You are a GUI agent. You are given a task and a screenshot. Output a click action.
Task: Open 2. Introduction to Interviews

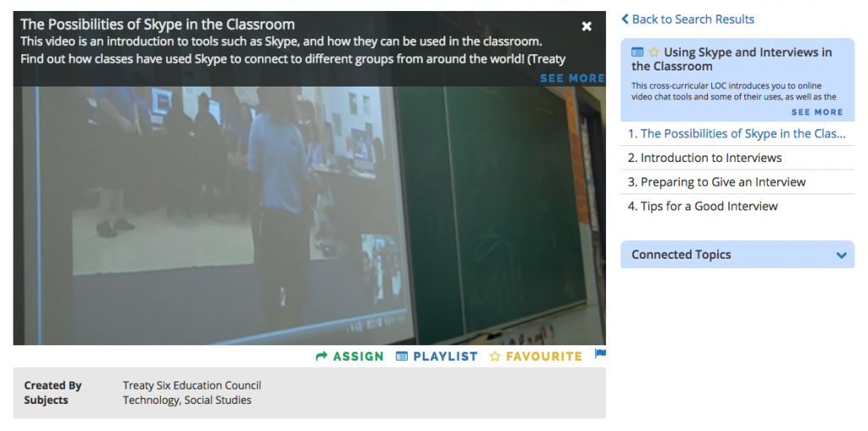click(x=737, y=158)
